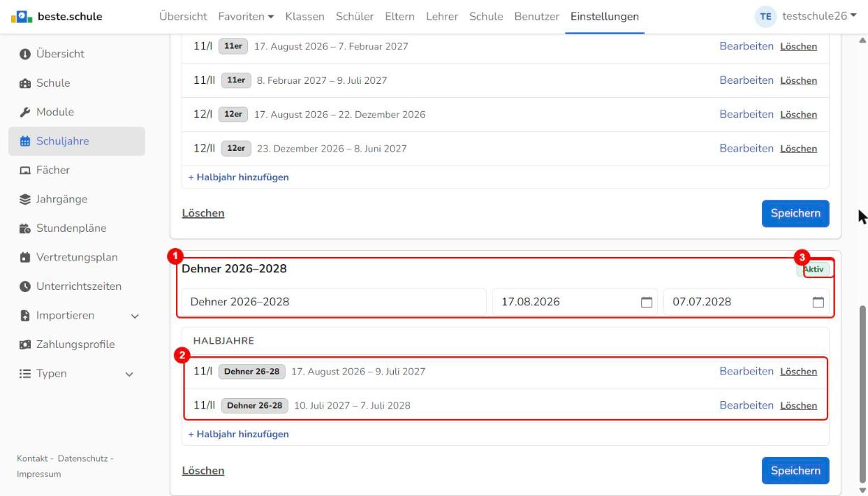Click the Dehner 2026–2028 name field
The width and height of the screenshot is (868, 496).
(x=334, y=302)
